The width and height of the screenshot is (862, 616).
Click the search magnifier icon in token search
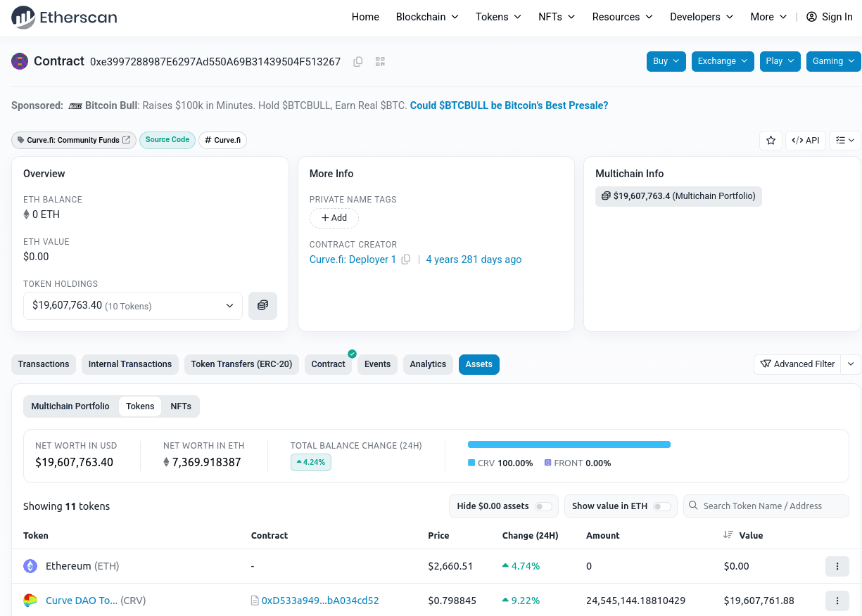pyautogui.click(x=693, y=506)
